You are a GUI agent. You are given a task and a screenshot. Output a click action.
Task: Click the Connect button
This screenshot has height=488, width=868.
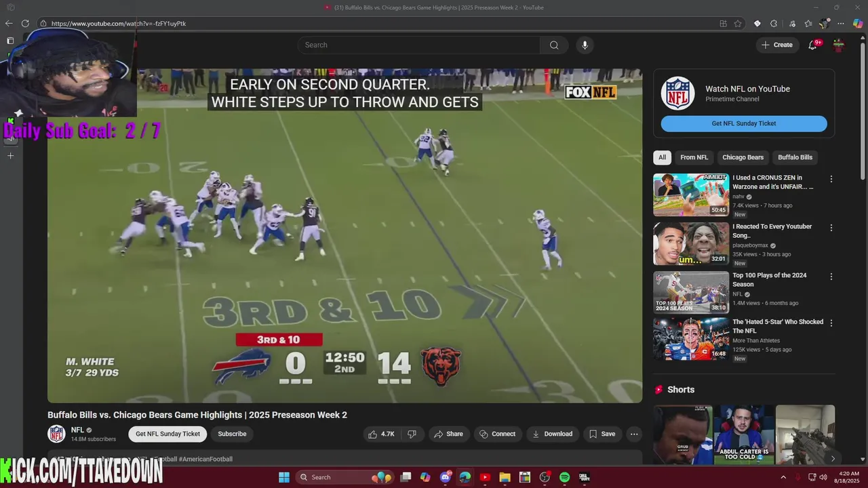coord(498,434)
